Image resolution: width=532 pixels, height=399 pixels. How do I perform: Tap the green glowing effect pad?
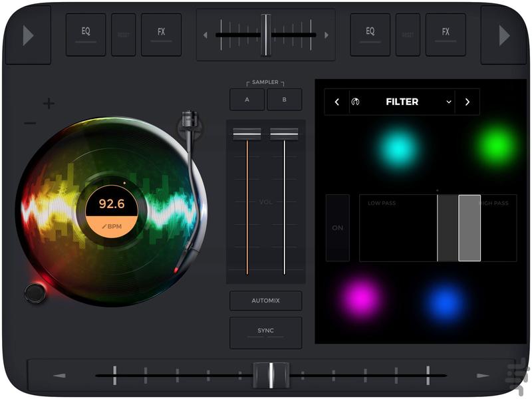tap(497, 146)
